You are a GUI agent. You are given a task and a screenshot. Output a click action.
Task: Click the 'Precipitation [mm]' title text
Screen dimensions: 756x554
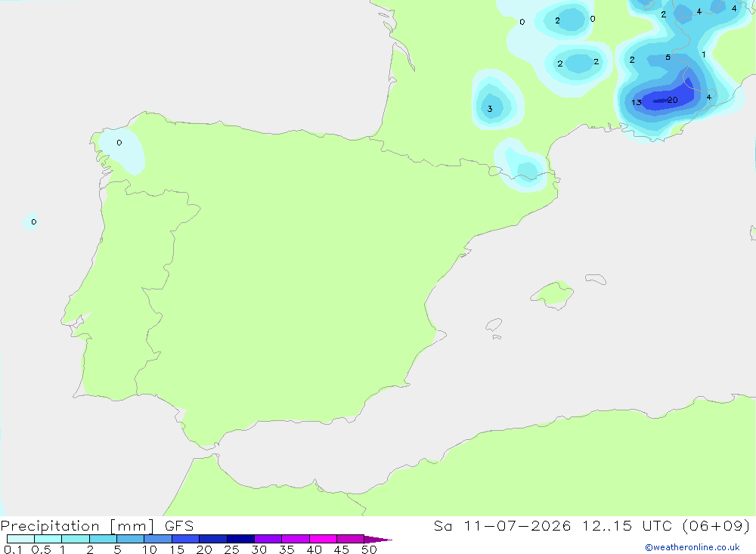coord(77,526)
